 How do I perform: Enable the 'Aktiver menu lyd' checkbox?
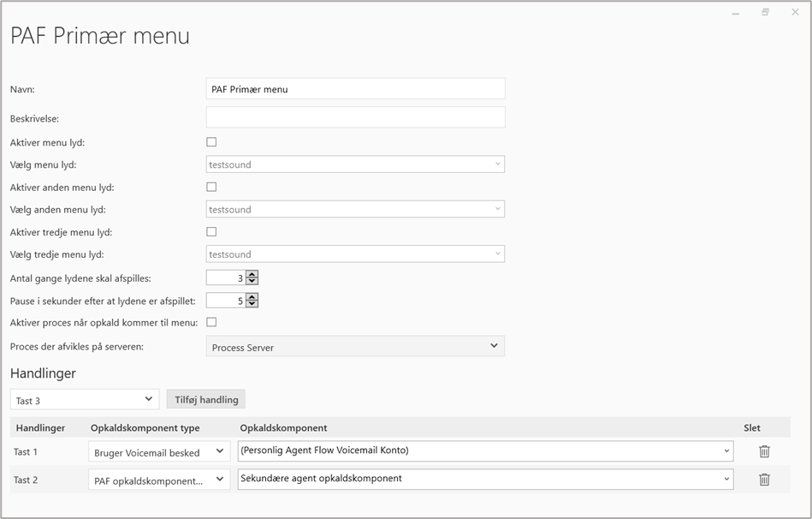(211, 142)
